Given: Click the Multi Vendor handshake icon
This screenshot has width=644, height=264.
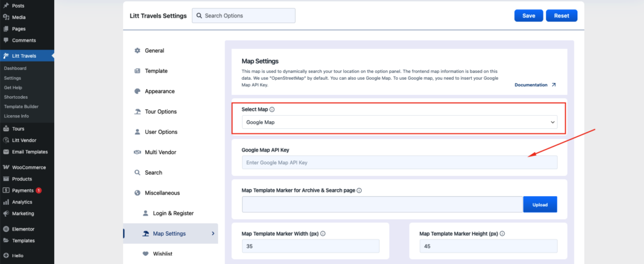Looking at the screenshot, I should 137,152.
